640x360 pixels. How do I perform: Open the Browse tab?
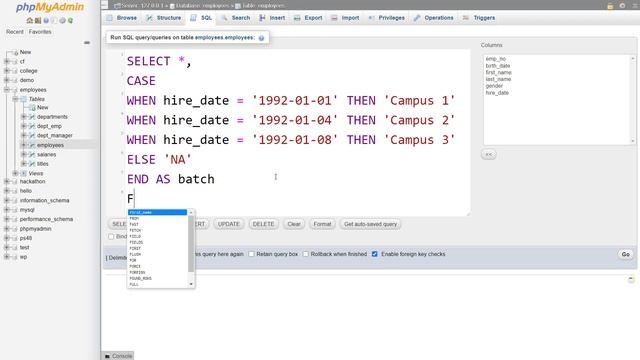[122, 18]
